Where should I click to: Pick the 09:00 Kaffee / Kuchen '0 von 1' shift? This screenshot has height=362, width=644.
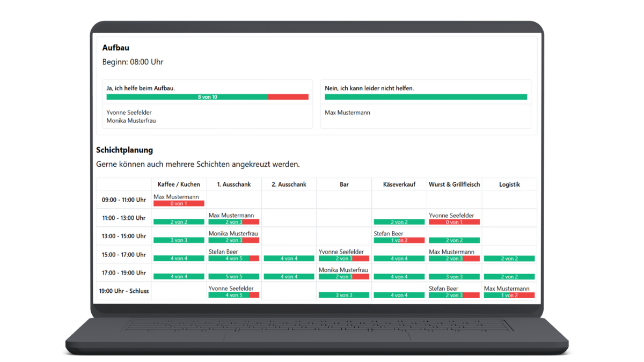(x=179, y=204)
